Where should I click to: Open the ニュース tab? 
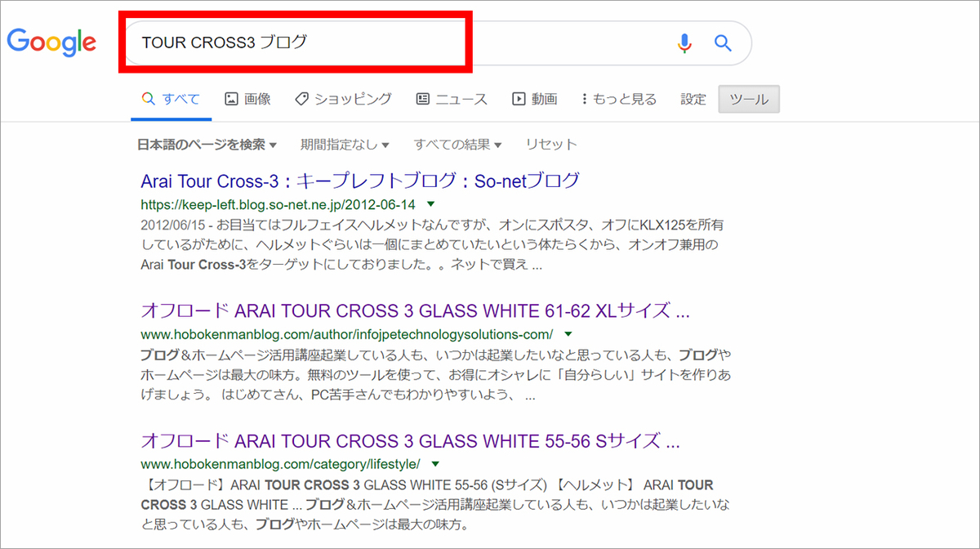452,99
